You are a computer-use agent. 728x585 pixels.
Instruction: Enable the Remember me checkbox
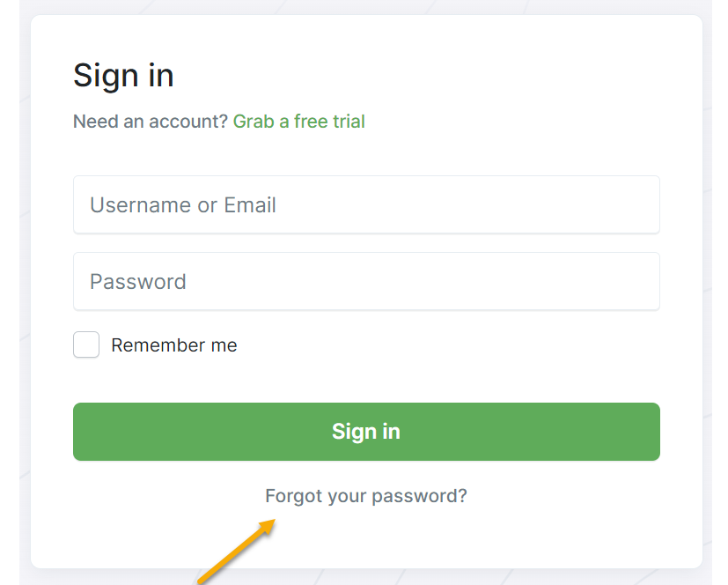pyautogui.click(x=86, y=345)
